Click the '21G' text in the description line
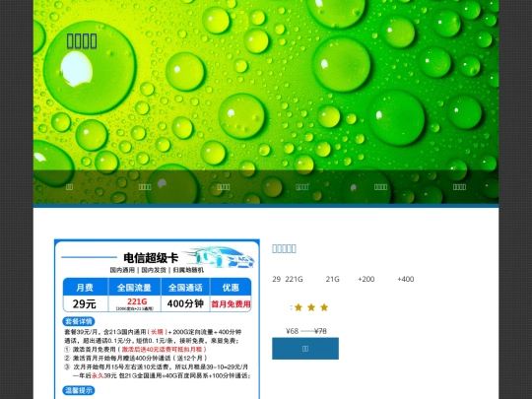The height and width of the screenshot is (399, 532). 333,279
